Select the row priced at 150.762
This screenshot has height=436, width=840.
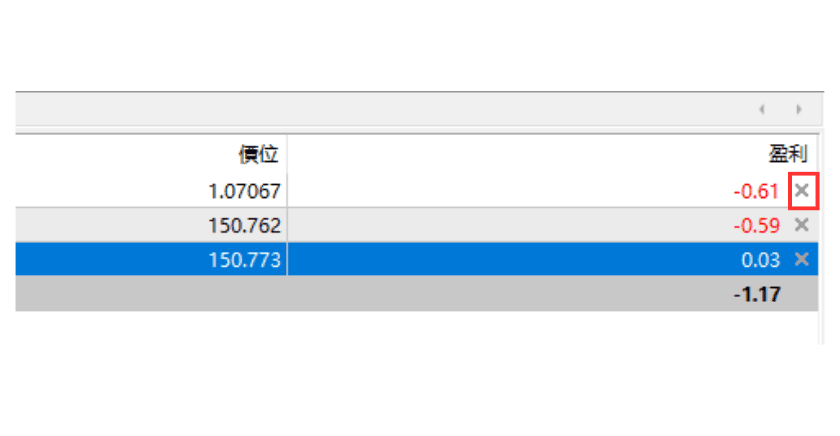(x=417, y=225)
